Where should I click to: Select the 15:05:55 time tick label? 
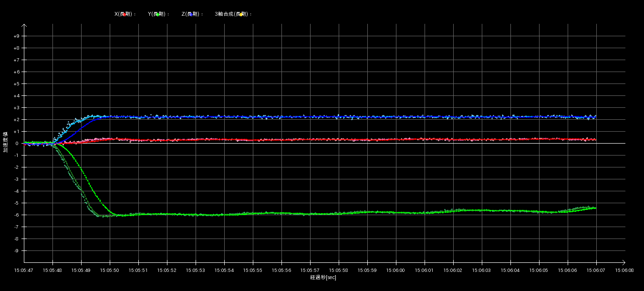click(253, 270)
